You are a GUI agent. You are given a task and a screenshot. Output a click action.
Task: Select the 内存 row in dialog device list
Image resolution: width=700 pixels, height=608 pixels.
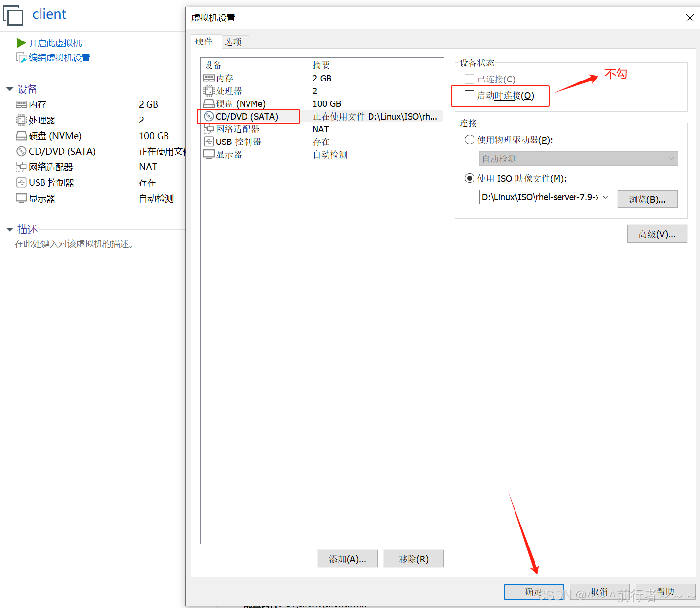click(x=322, y=78)
